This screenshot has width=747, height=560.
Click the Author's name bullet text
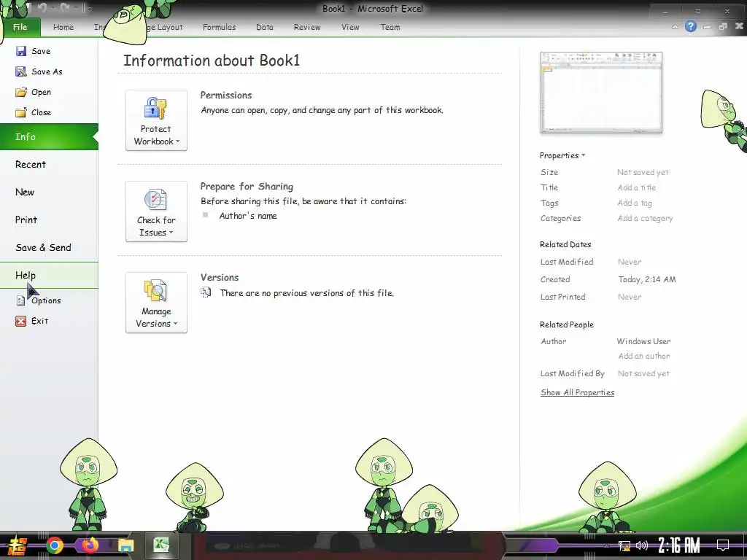[248, 216]
